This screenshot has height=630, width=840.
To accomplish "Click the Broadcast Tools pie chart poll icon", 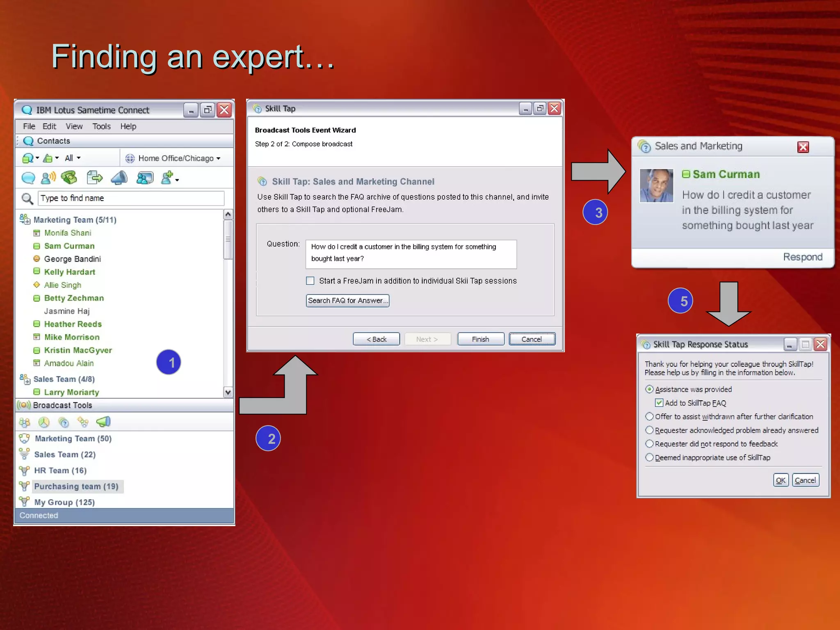I will pyautogui.click(x=44, y=422).
